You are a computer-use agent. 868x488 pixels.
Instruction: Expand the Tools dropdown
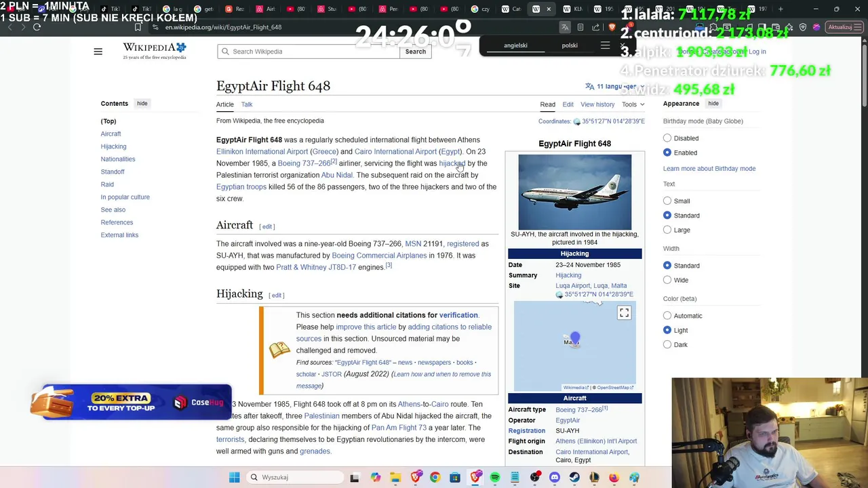pyautogui.click(x=633, y=104)
